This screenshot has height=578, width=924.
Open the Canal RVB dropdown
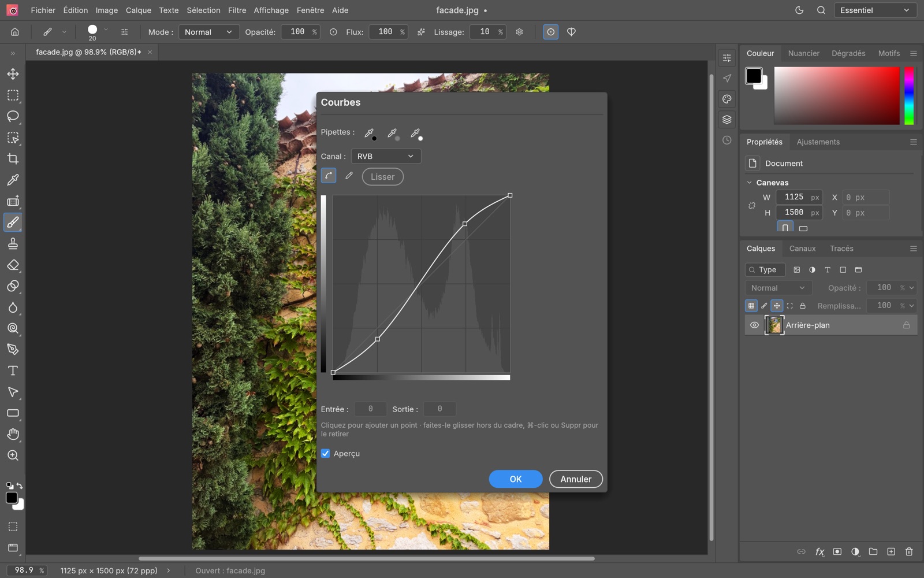coord(386,156)
